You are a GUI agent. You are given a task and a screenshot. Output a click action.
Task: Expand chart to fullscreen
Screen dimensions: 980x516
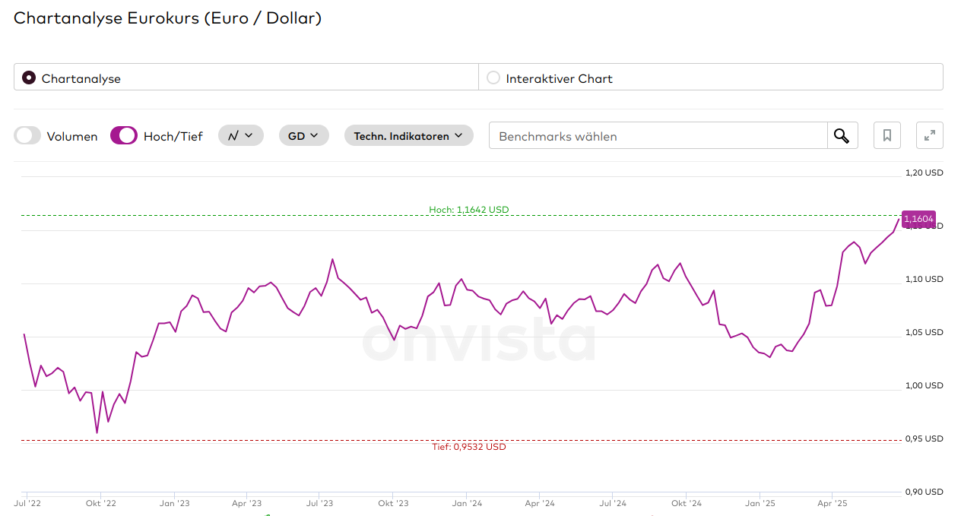click(929, 136)
